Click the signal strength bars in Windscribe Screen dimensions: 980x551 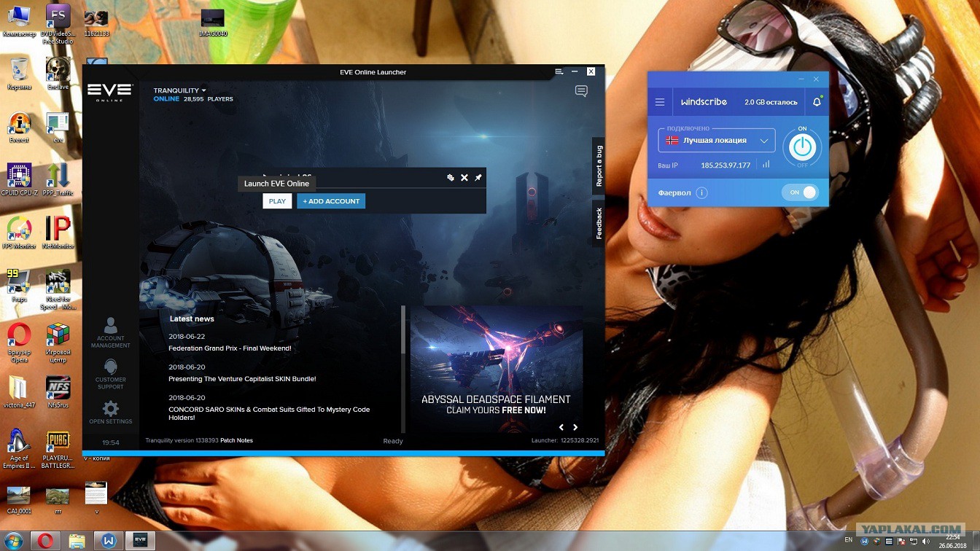(x=766, y=165)
